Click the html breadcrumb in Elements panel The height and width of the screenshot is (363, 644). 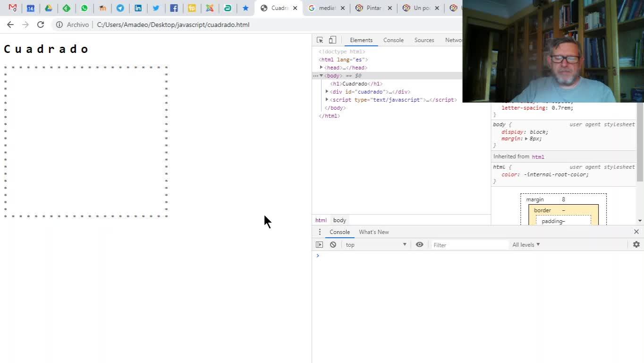tap(321, 220)
